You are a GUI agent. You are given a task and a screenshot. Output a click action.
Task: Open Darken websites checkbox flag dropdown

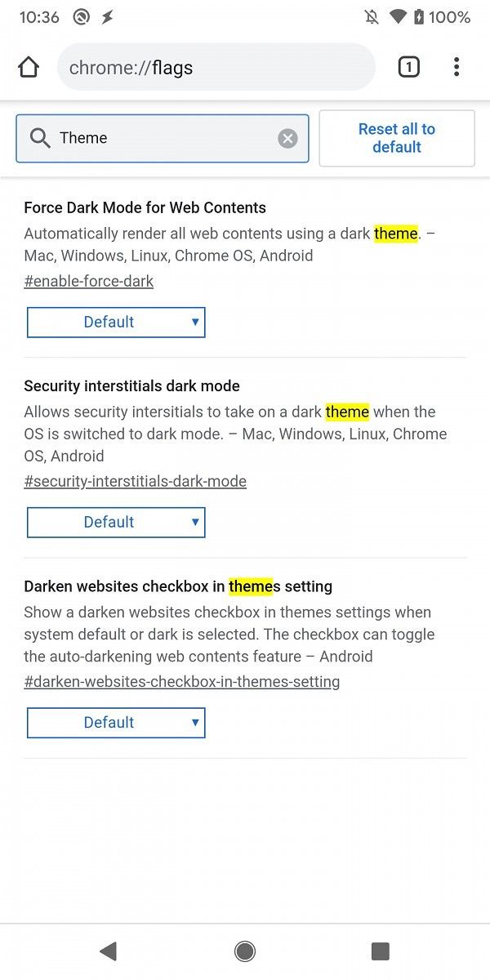tap(116, 722)
